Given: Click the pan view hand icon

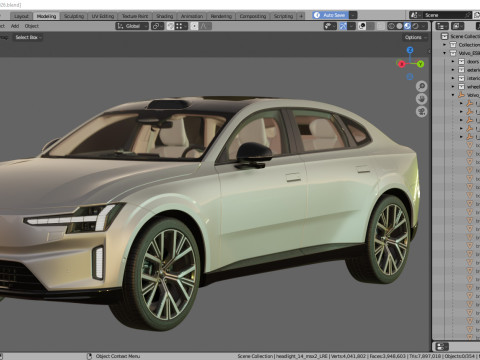Looking at the screenshot, I should click(422, 99).
